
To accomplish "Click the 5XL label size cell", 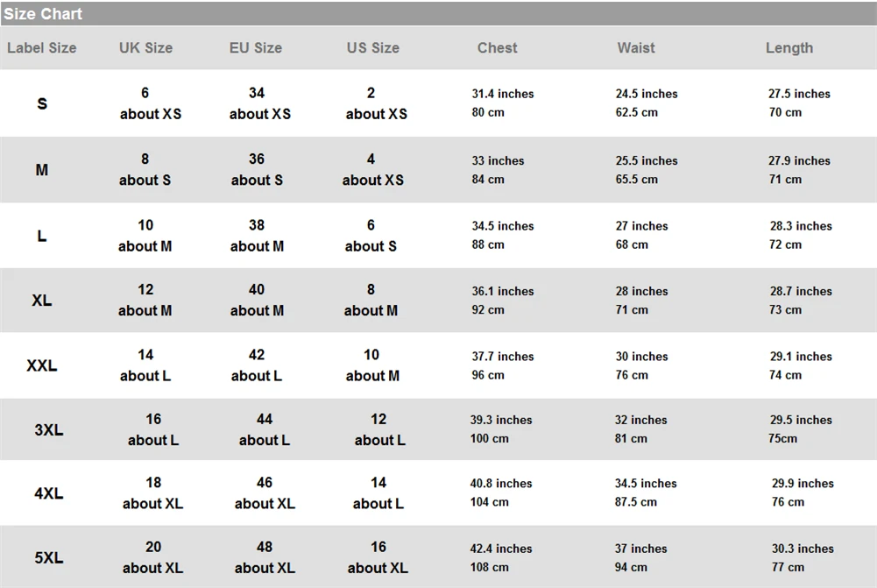I will [49, 558].
